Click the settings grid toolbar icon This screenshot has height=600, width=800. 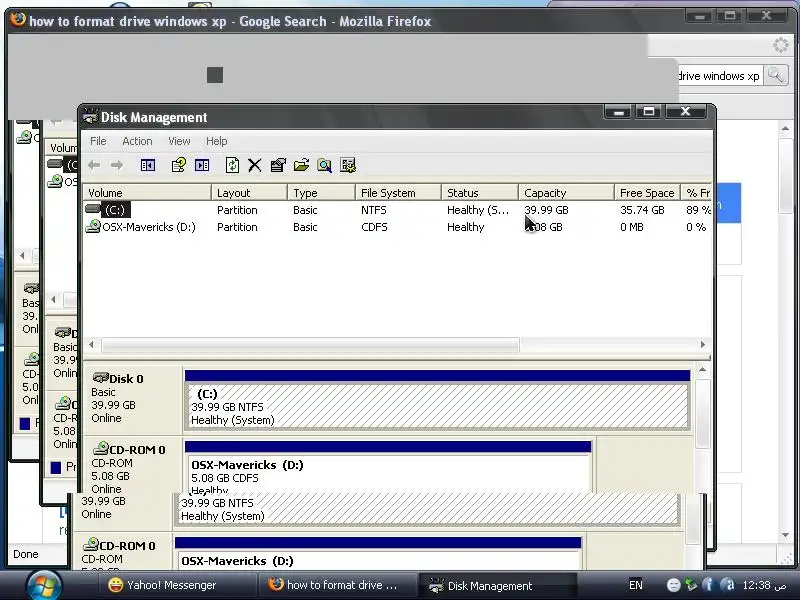tap(348, 165)
